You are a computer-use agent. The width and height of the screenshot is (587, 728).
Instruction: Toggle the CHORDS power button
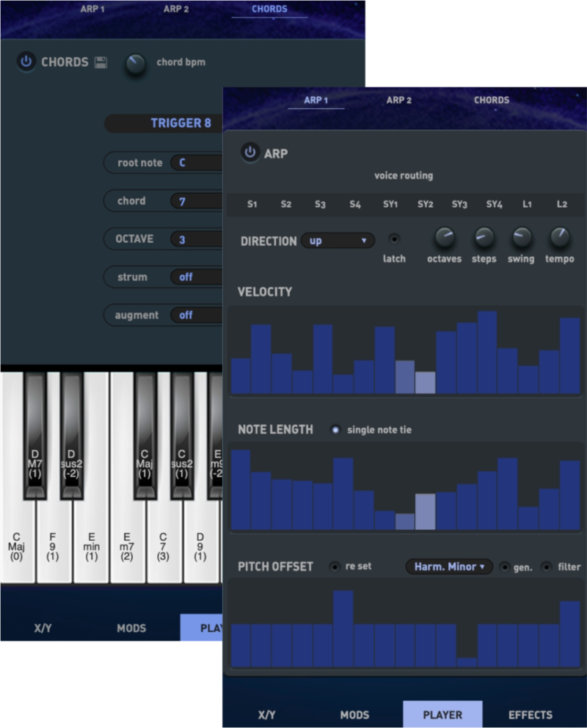[26, 62]
